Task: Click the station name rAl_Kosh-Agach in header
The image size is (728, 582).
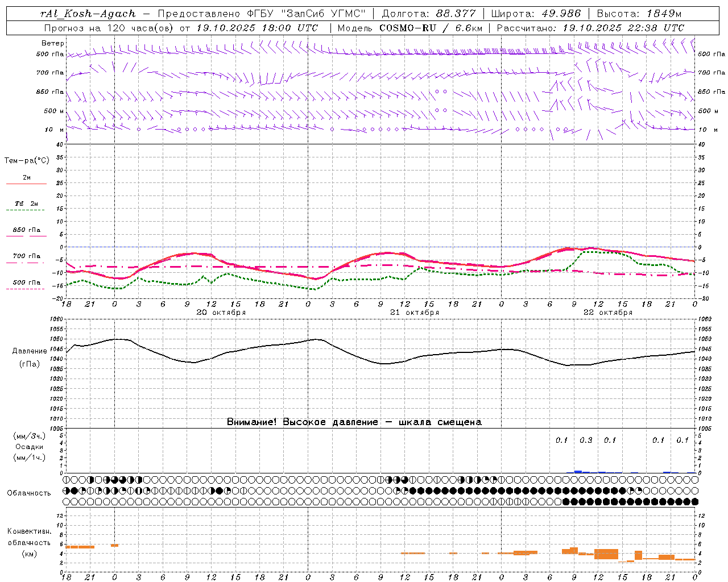Action: (88, 14)
